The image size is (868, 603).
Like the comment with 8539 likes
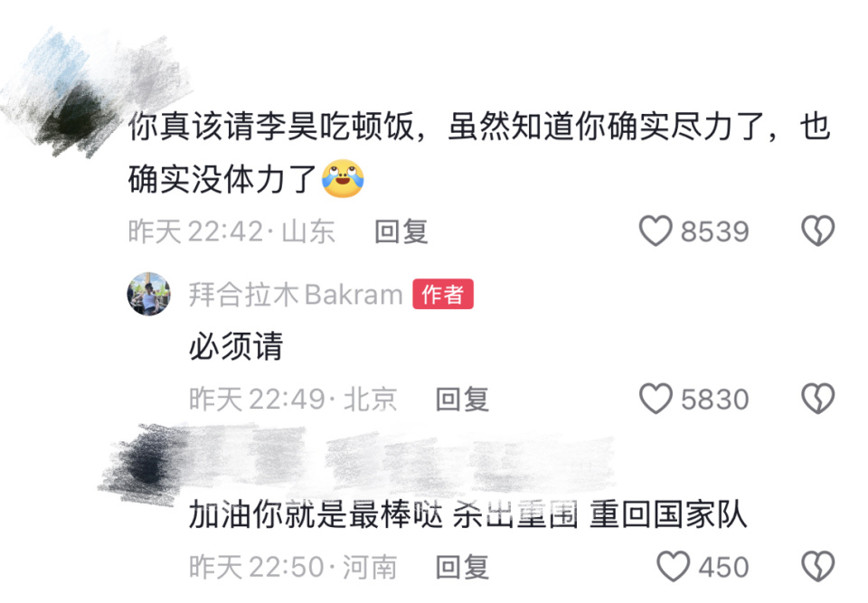click(x=656, y=231)
